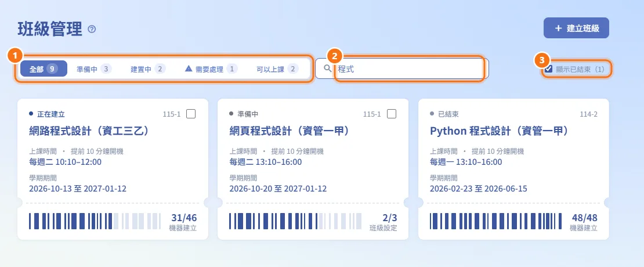
Task: Switch to 準備中 filter tab
Action: pyautogui.click(x=93, y=69)
